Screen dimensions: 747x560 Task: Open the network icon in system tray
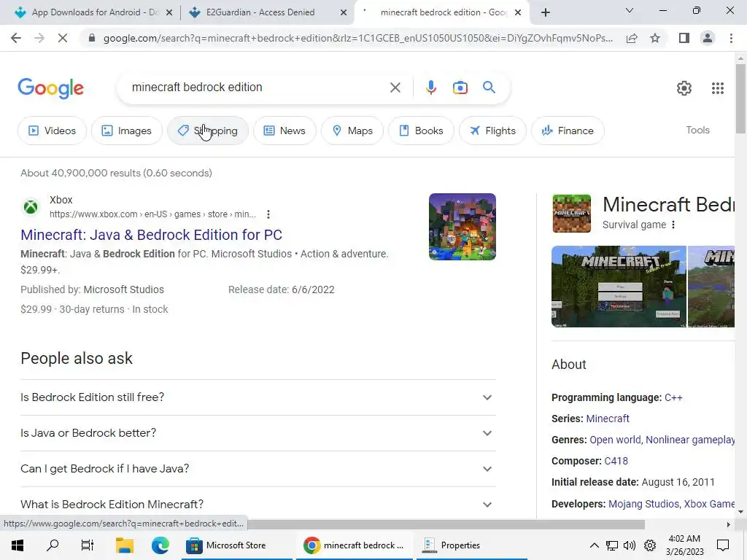[612, 545]
